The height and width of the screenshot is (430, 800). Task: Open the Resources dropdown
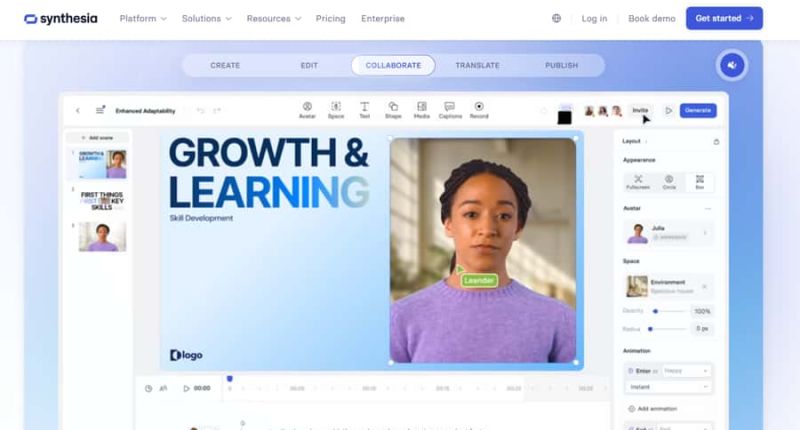pyautogui.click(x=273, y=18)
